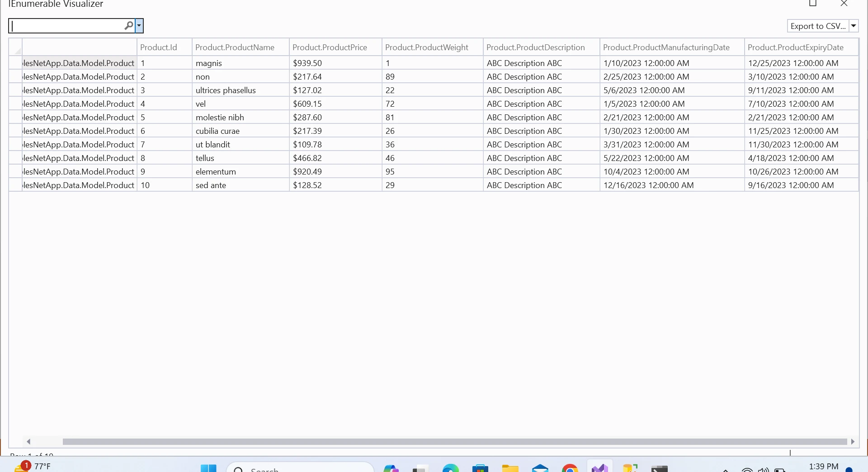Select expiry date 11/30/2023 12:00:00 AM
Screen dimensions: 868x472
802,144
